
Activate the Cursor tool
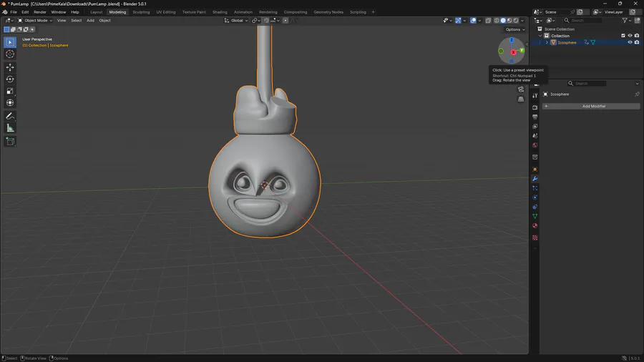point(10,54)
